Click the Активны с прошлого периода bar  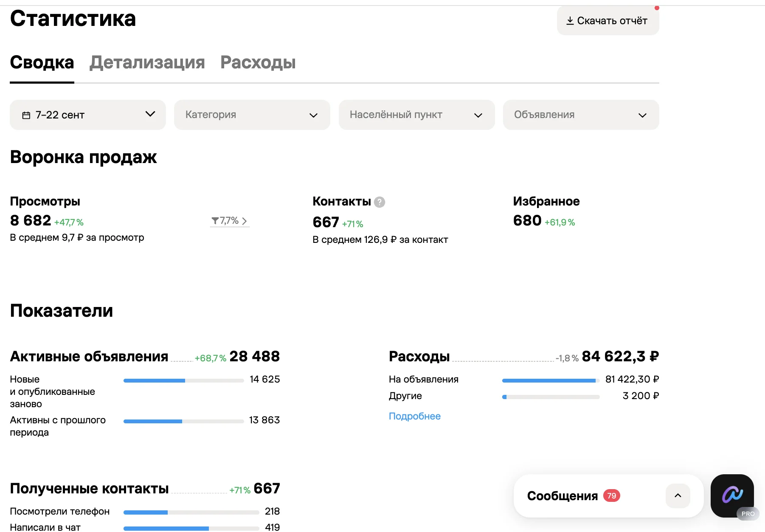[183, 421]
